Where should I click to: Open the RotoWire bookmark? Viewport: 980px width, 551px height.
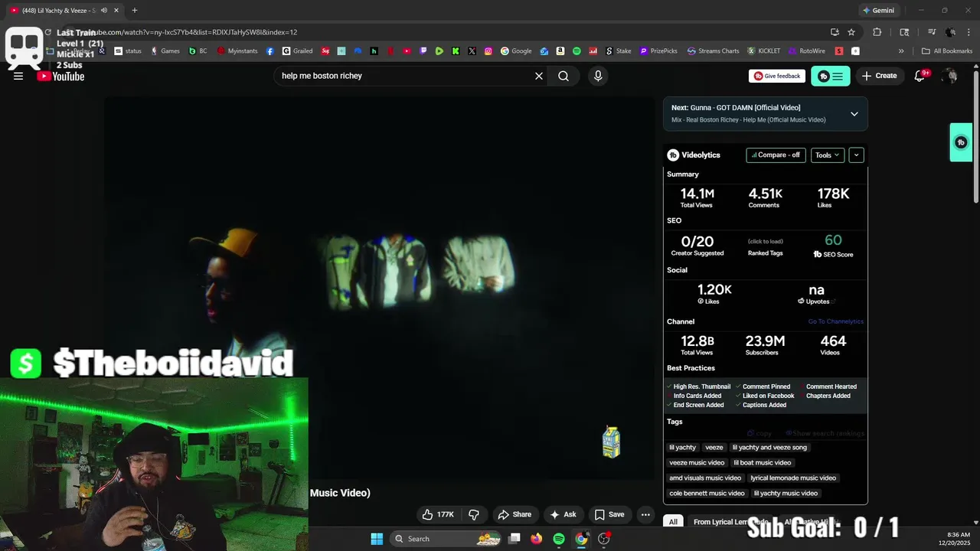tap(807, 51)
